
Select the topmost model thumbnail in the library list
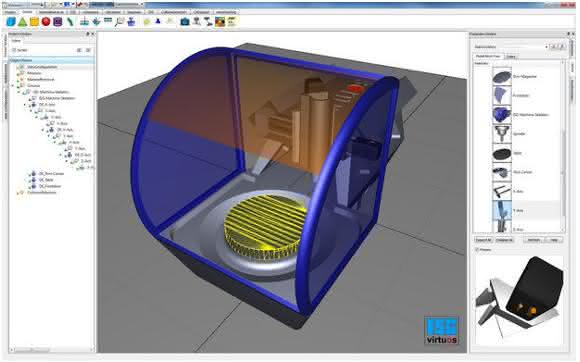coord(502,76)
